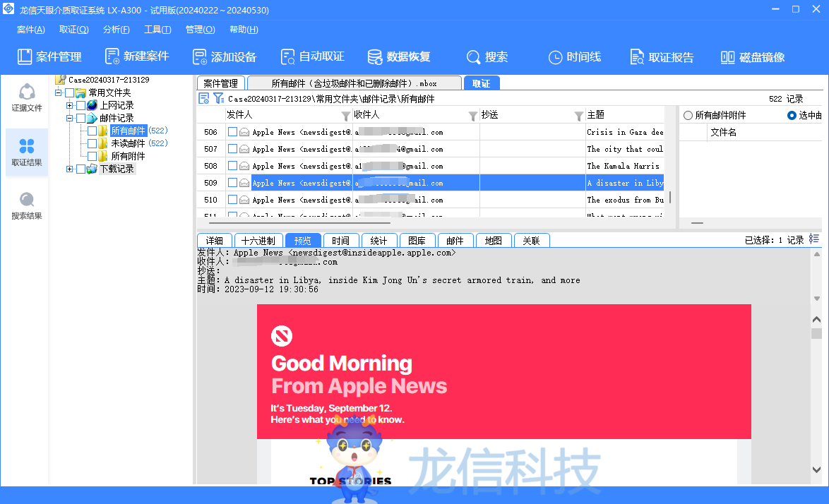Collapse the 邮件记录 tree node
The width and height of the screenshot is (829, 504).
pyautogui.click(x=69, y=119)
